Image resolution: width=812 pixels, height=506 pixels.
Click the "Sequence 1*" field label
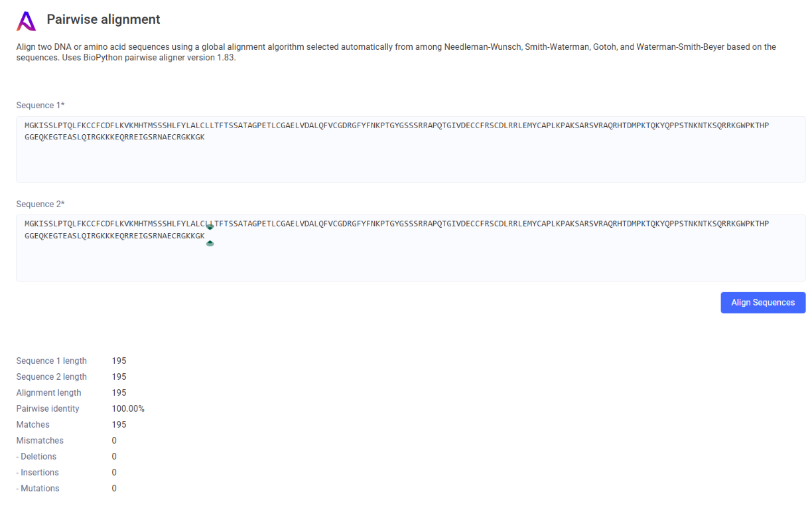click(40, 106)
